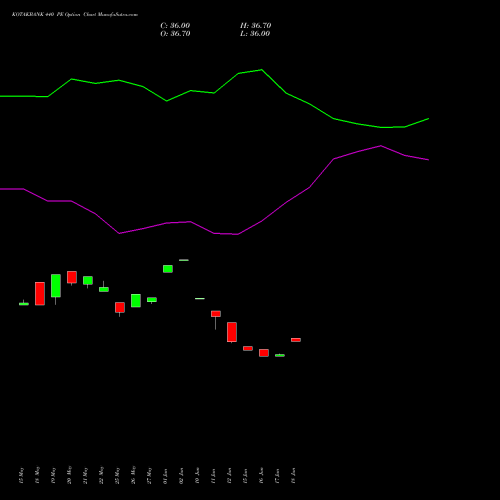This screenshot has height=500, width=500.
Task: Click the '25 May' date axis label
Action: [x=117, y=475]
